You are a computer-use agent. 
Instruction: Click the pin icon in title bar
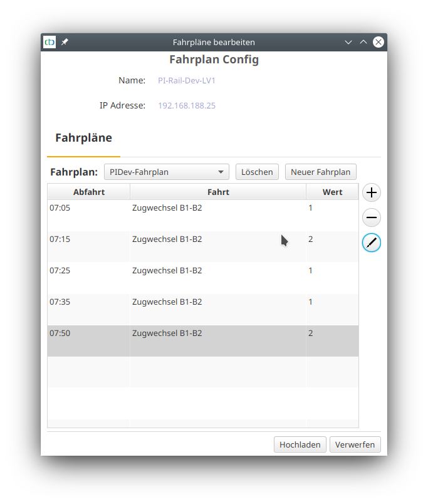pos(65,42)
